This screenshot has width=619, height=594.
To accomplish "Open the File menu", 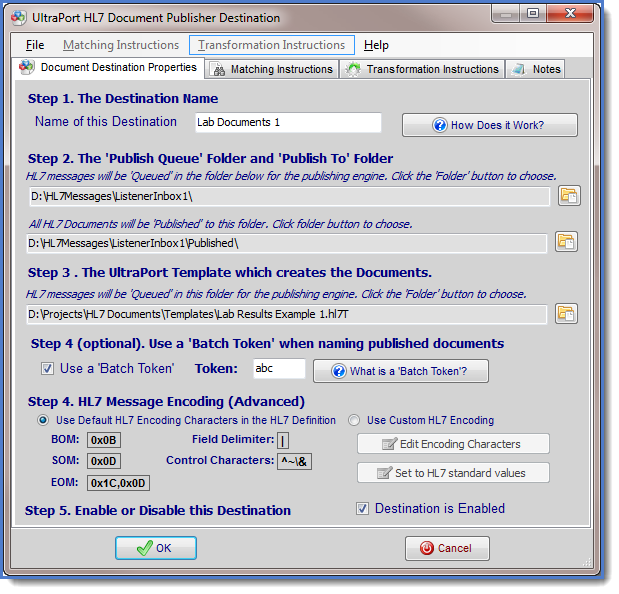I will tap(35, 45).
